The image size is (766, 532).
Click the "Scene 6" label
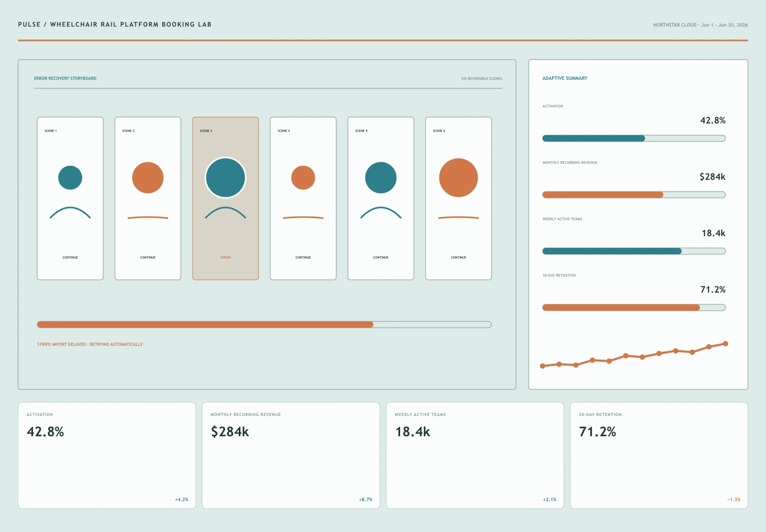pos(439,131)
